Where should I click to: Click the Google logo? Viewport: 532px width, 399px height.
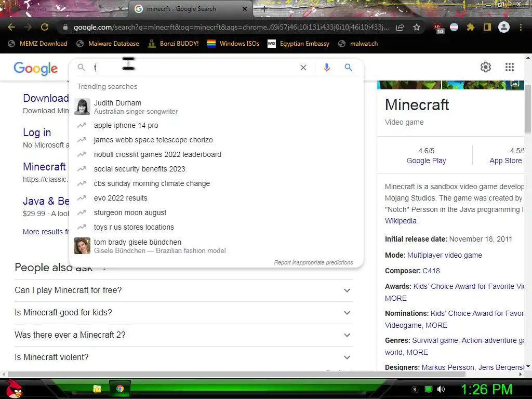tap(36, 69)
